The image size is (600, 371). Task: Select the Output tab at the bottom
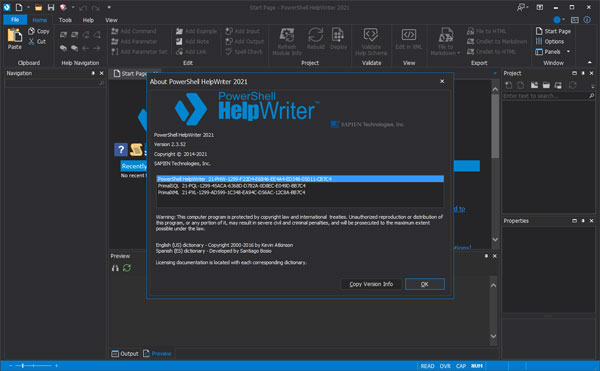click(125, 354)
